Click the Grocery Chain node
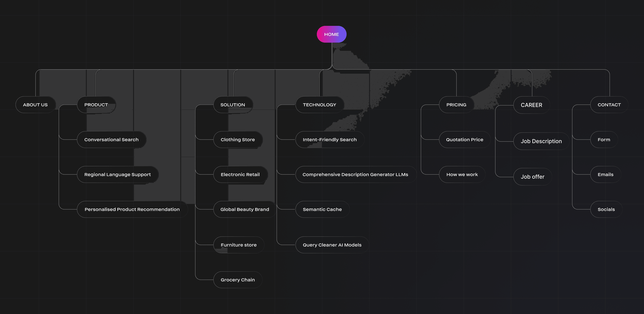The height and width of the screenshot is (314, 644). click(x=238, y=280)
